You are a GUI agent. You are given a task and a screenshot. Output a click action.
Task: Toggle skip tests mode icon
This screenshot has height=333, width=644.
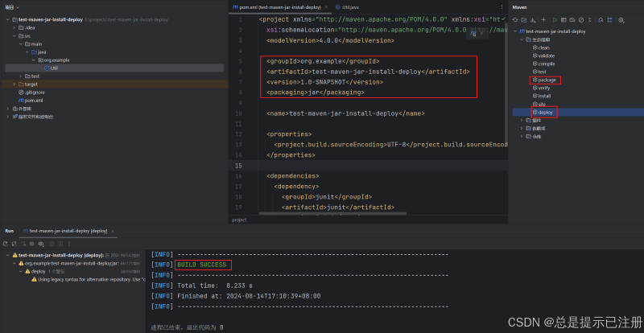pos(581,20)
